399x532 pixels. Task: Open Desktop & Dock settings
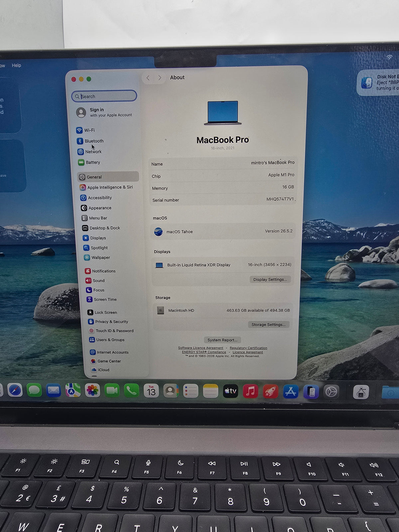click(x=101, y=228)
